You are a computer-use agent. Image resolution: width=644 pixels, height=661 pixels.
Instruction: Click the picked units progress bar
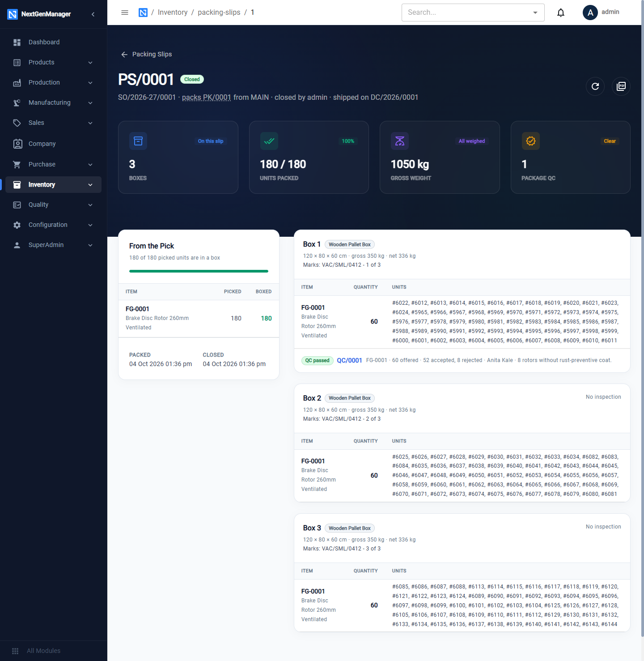coord(199,271)
